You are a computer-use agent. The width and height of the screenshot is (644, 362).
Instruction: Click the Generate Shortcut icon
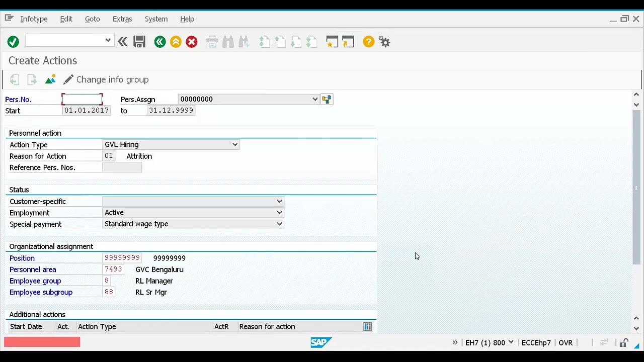coord(348,42)
